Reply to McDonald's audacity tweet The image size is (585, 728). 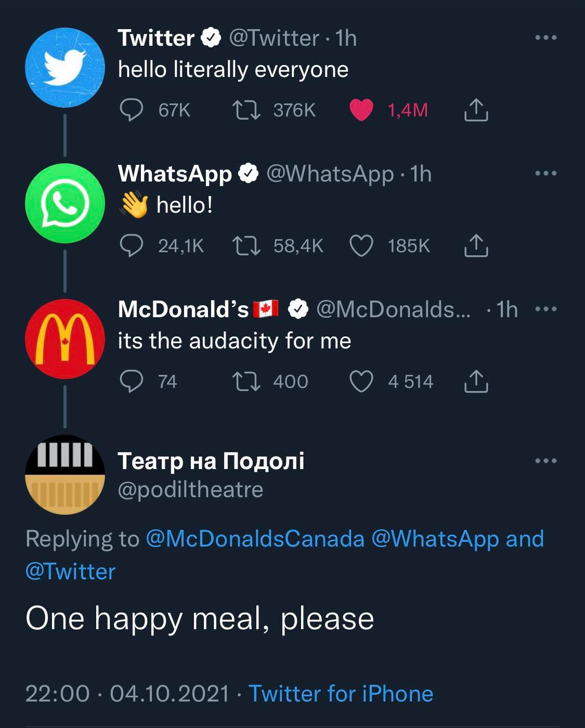coord(132,382)
